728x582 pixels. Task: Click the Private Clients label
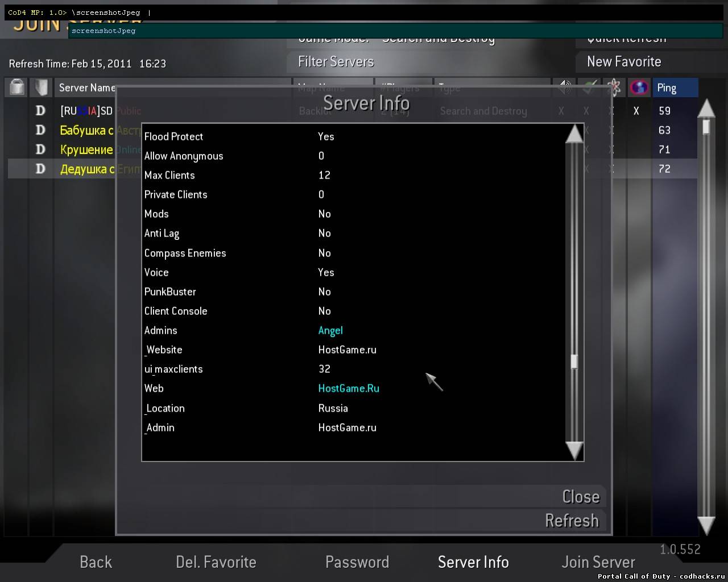click(176, 194)
